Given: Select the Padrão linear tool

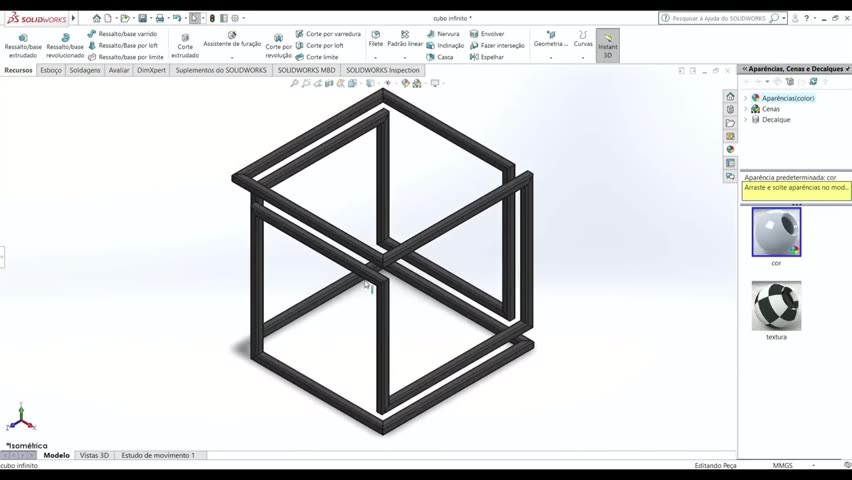Looking at the screenshot, I should click(405, 34).
